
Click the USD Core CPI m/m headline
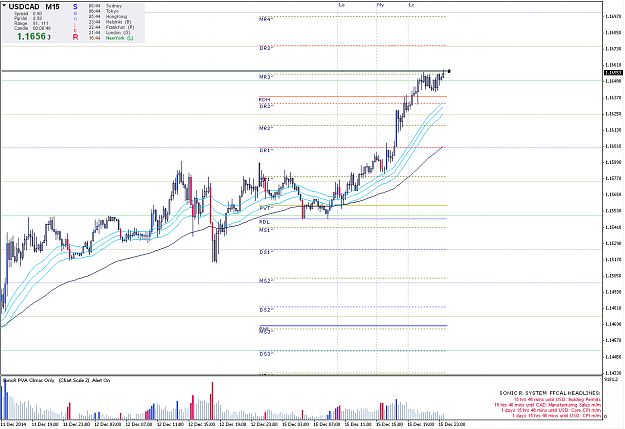click(551, 410)
